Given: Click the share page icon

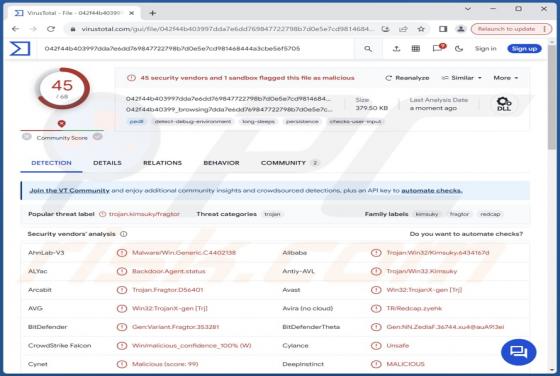Looking at the screenshot, I should coord(403,29).
